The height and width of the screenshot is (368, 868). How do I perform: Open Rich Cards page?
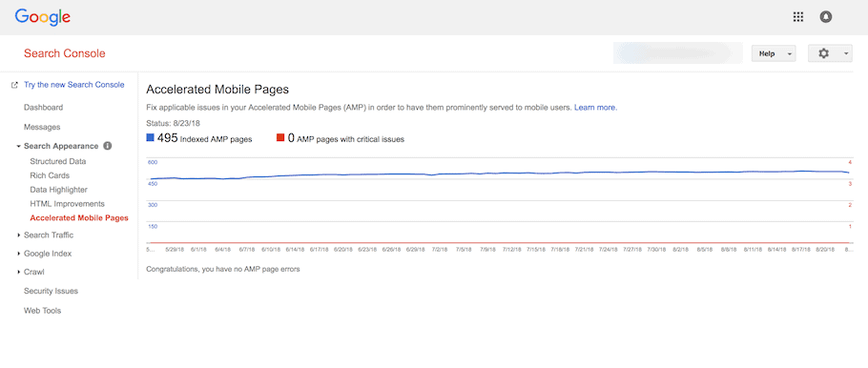50,175
